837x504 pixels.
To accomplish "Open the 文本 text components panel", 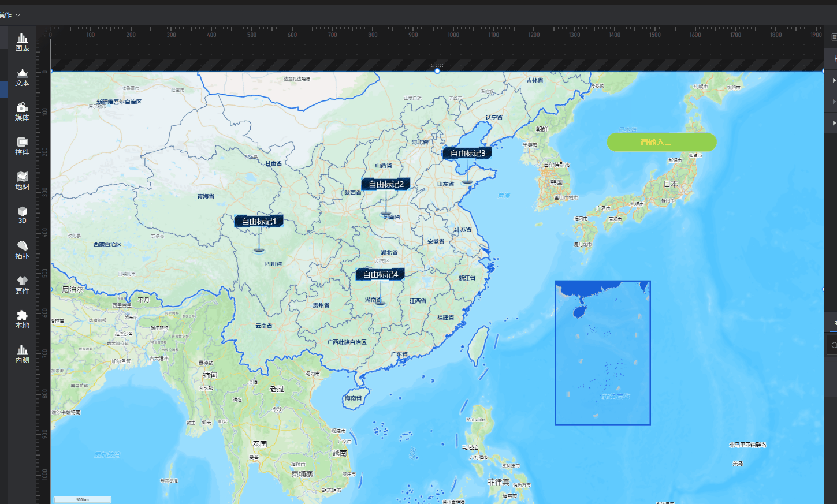I will 22,77.
